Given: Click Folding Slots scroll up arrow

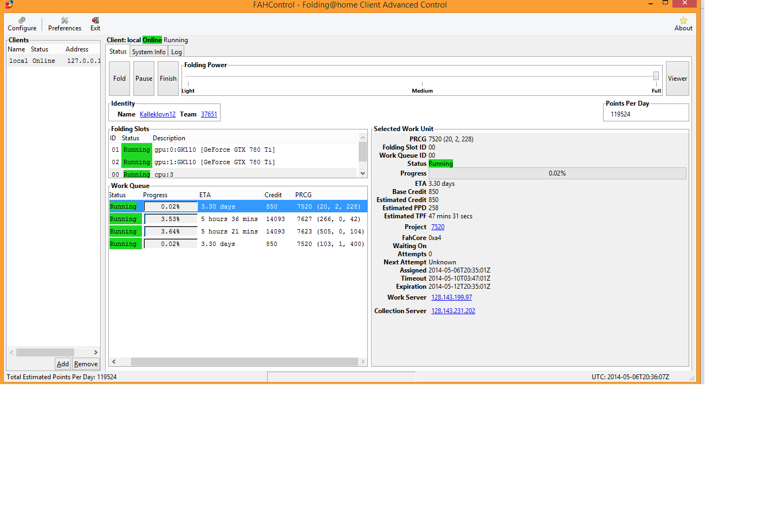Looking at the screenshot, I should point(362,138).
